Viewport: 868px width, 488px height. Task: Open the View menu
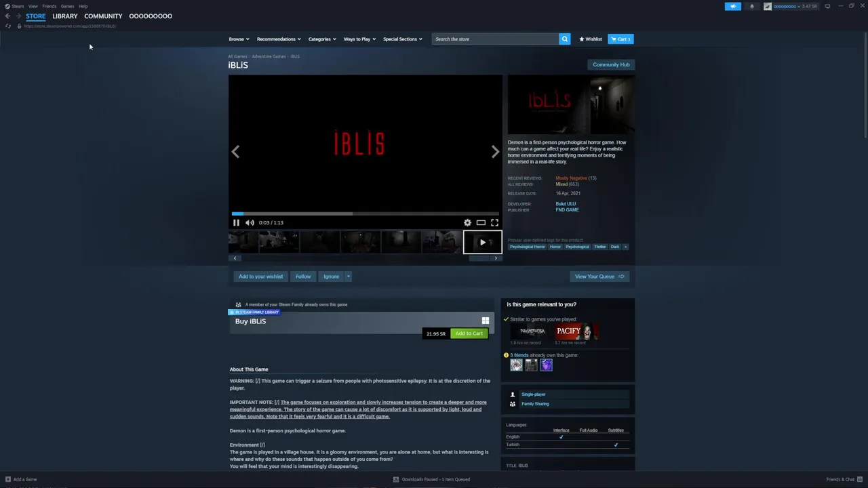coord(33,6)
